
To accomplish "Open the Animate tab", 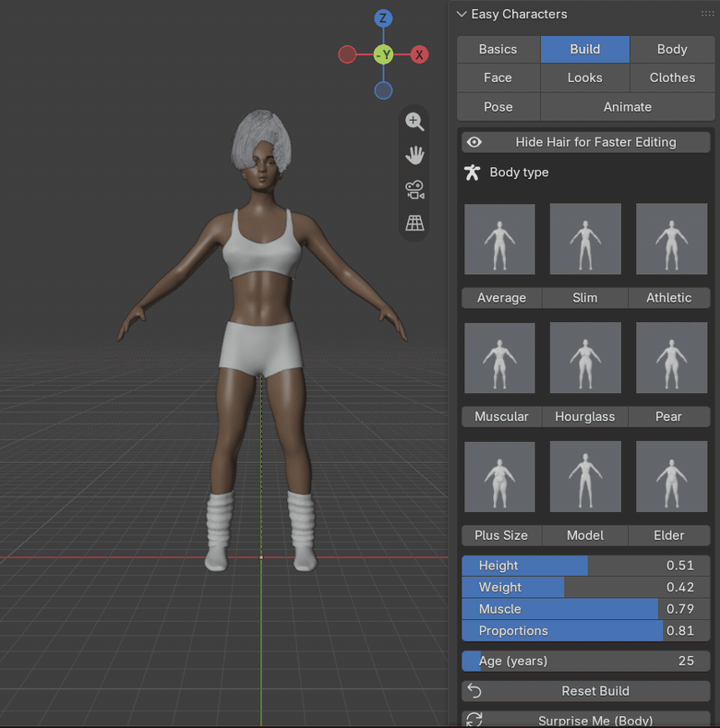I will (628, 107).
